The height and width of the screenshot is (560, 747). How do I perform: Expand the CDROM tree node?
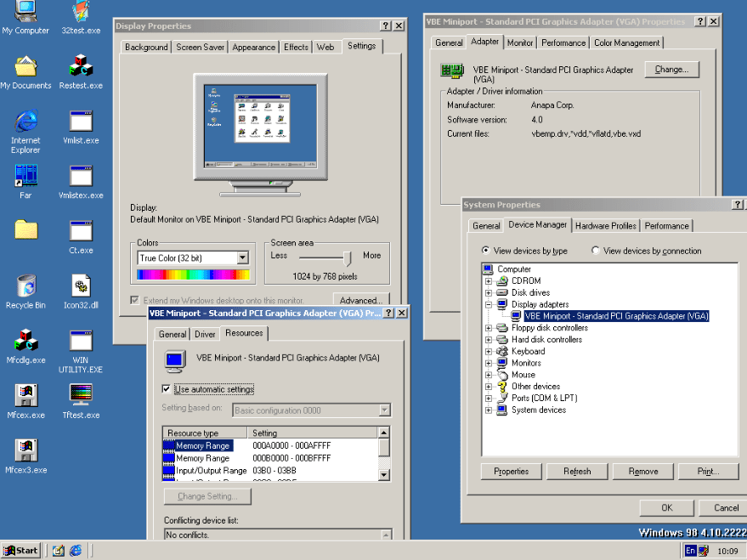pyautogui.click(x=489, y=281)
